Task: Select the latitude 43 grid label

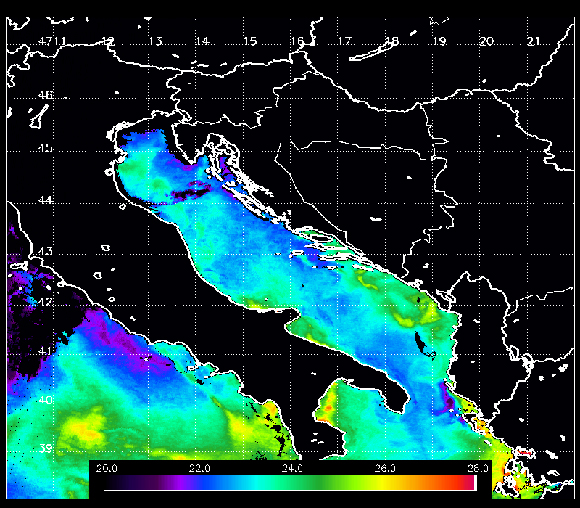Action: pos(45,251)
